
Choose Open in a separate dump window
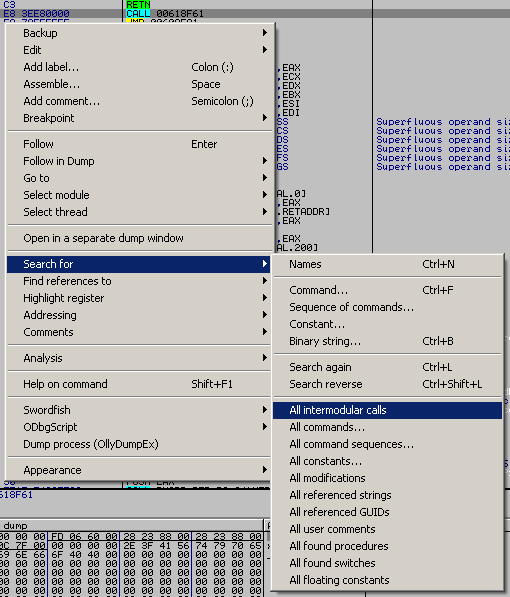click(x=139, y=238)
